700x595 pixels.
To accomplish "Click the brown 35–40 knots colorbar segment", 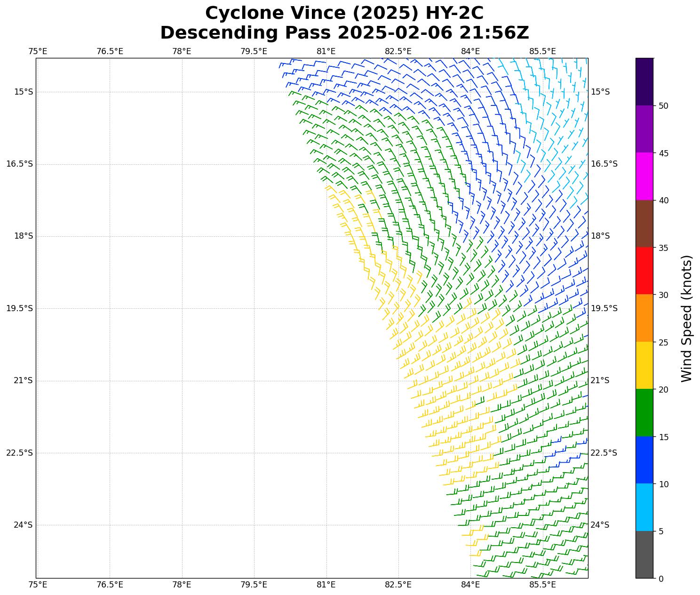I will click(x=644, y=224).
